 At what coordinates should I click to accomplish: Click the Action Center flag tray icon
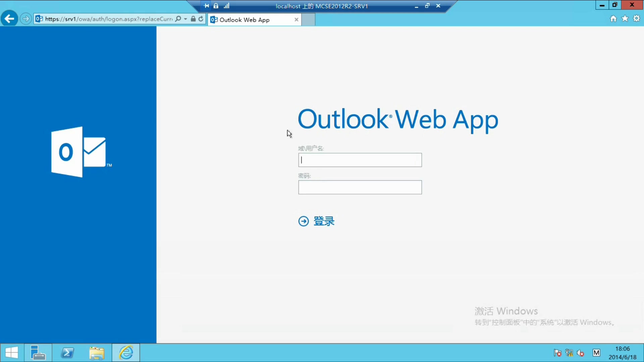pos(557,353)
